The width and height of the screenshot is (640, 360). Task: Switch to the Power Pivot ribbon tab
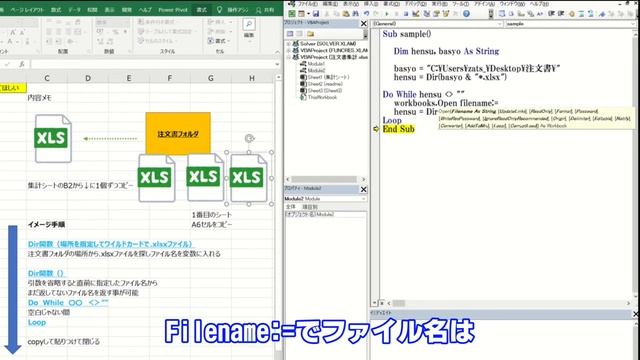[x=173, y=9]
